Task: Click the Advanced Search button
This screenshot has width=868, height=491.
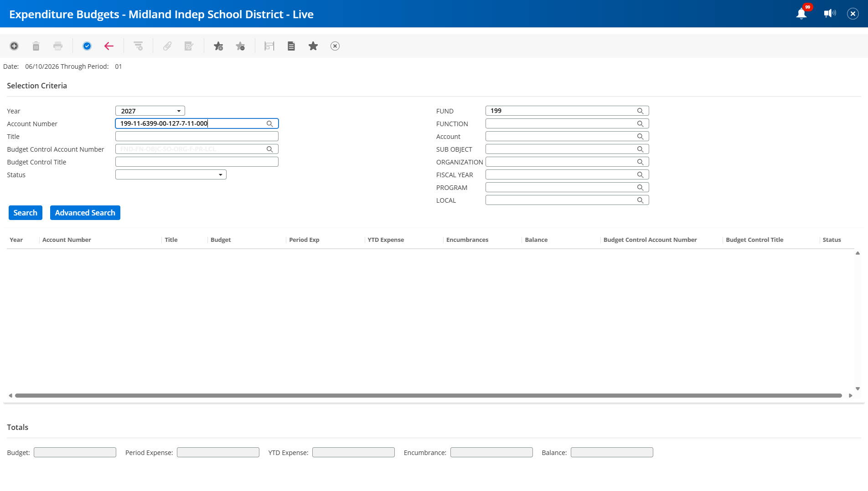Action: point(85,213)
